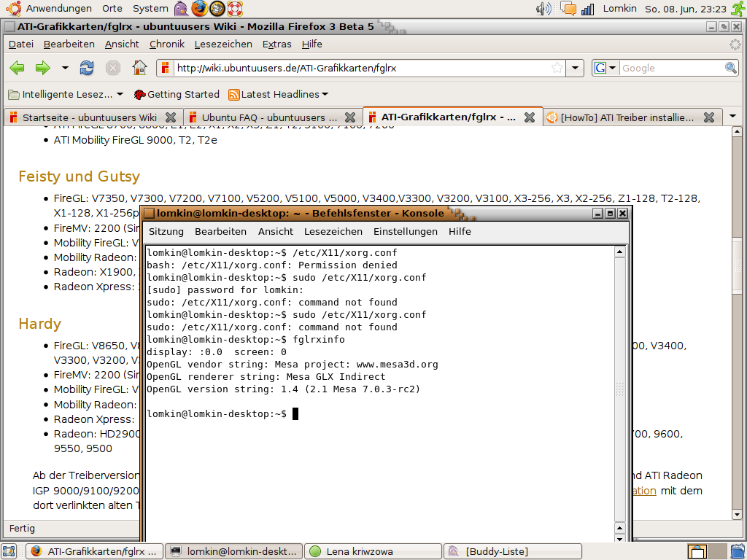Go forward with the green forward arrow
747x560 pixels.
[x=43, y=68]
